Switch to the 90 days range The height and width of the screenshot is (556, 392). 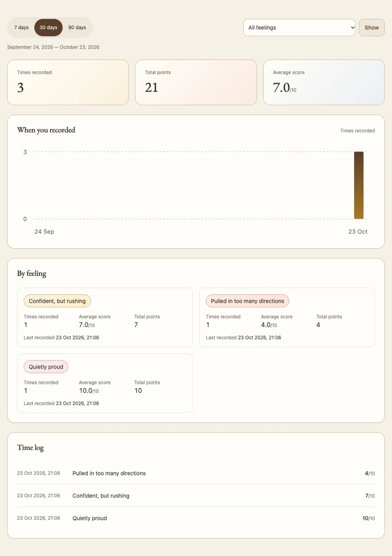[x=77, y=27]
